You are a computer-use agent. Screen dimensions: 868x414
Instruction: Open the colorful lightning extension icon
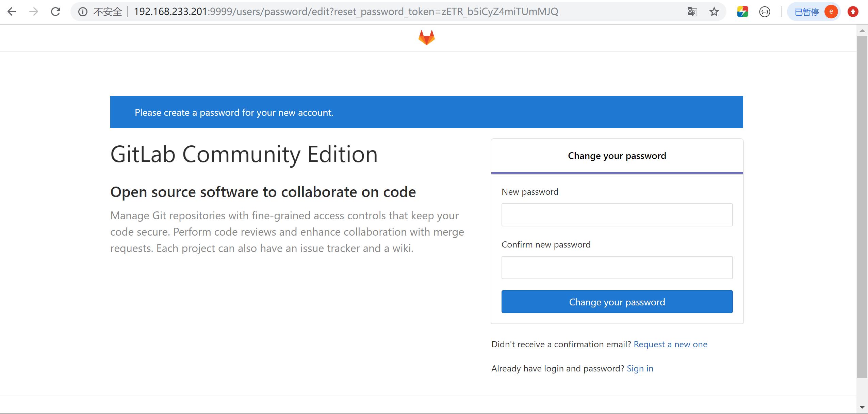coord(742,12)
